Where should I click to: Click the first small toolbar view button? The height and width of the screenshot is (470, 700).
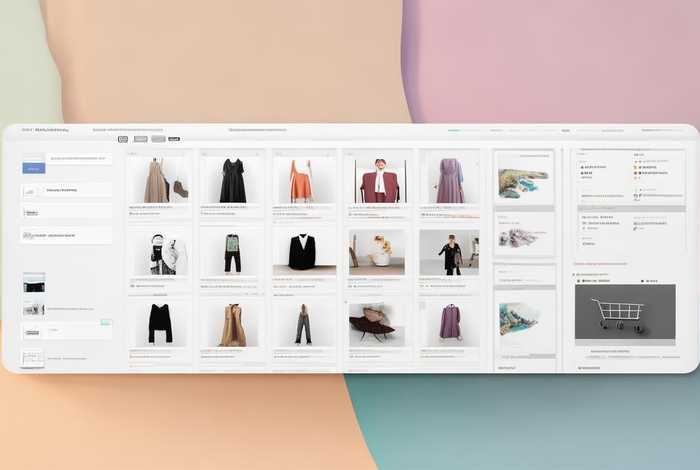point(123,139)
